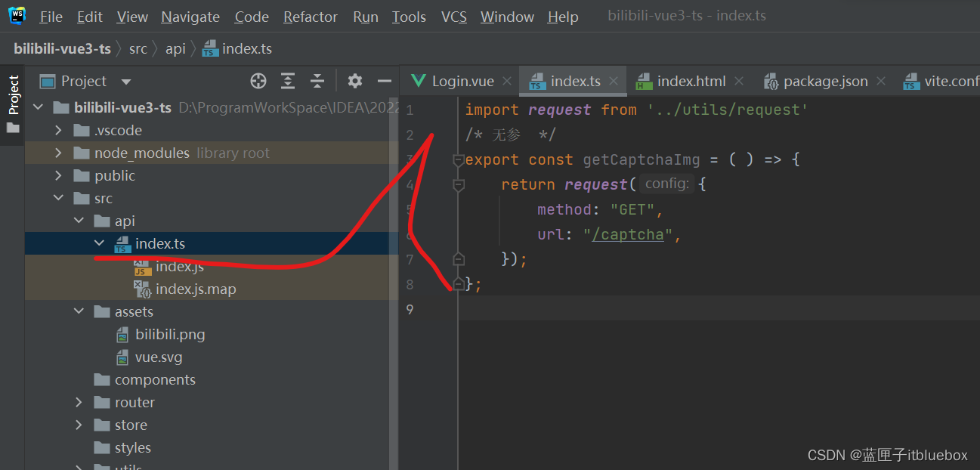
Task: Hide the Project panel with minus icon
Action: (x=385, y=81)
